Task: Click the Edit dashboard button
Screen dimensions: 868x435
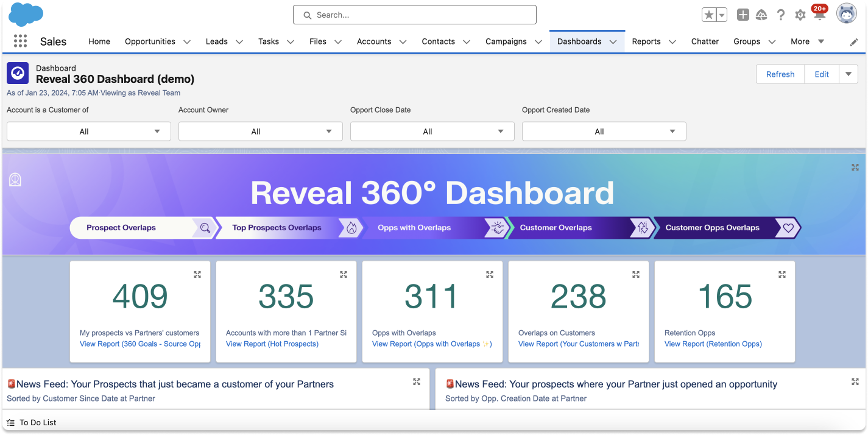Action: point(822,74)
